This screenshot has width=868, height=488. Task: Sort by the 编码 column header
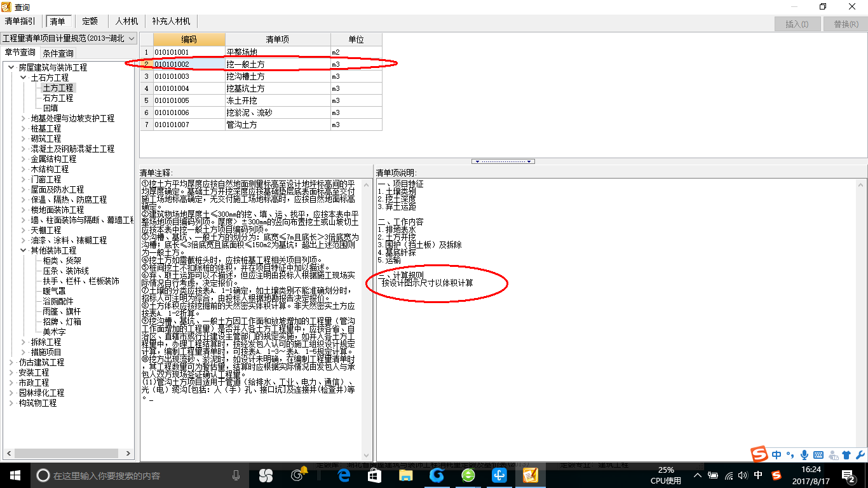pos(189,39)
